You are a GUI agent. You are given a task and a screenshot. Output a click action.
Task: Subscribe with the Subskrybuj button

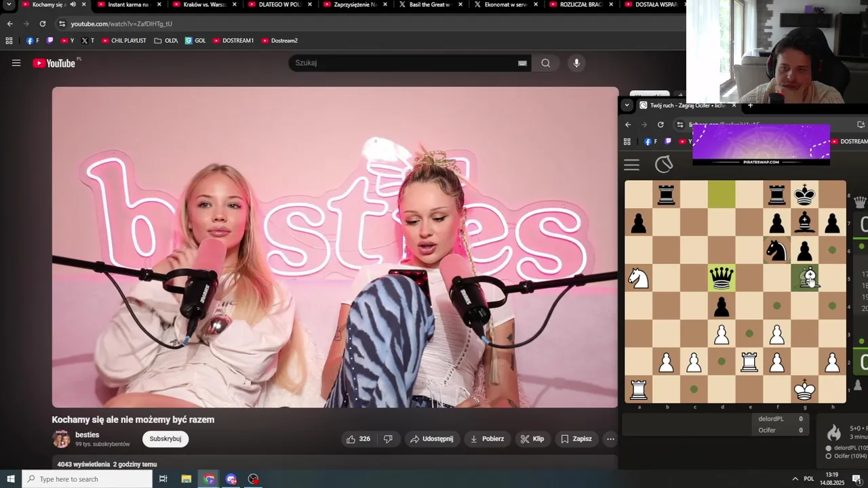click(165, 439)
